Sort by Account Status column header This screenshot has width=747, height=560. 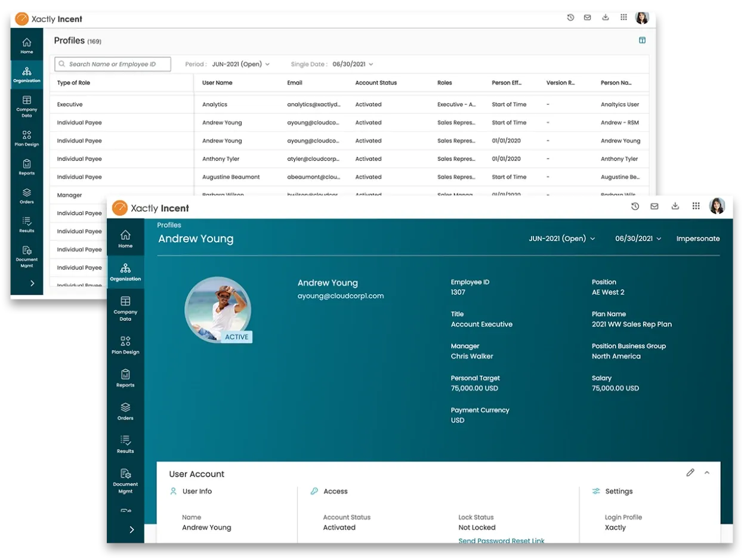[376, 83]
